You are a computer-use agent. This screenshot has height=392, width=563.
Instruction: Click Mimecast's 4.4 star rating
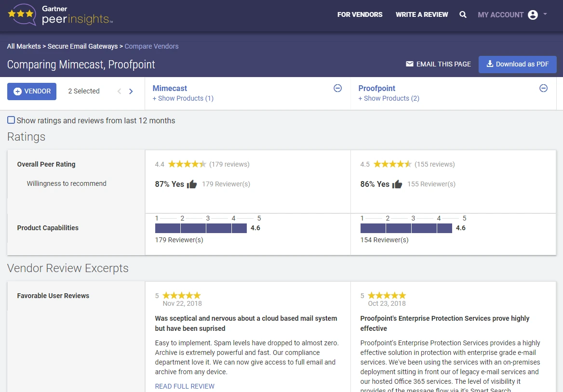click(187, 164)
